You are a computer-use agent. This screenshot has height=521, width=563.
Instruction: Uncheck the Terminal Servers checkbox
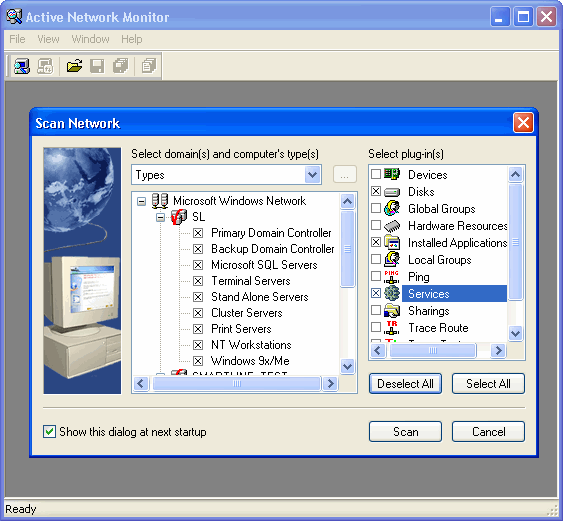pyautogui.click(x=198, y=281)
